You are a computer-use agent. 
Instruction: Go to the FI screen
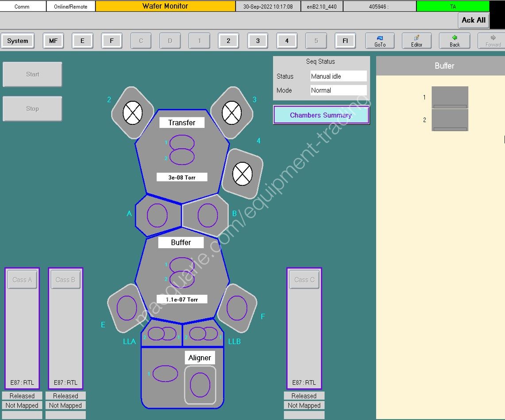(x=345, y=41)
